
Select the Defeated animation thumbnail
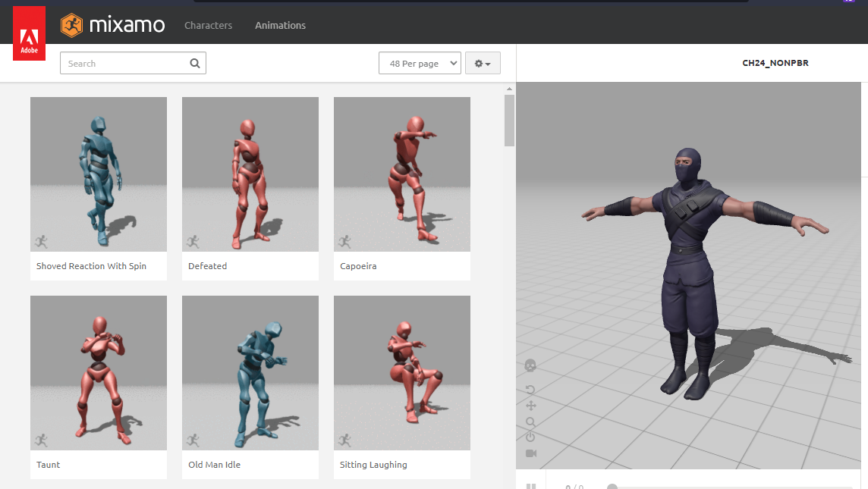point(250,174)
